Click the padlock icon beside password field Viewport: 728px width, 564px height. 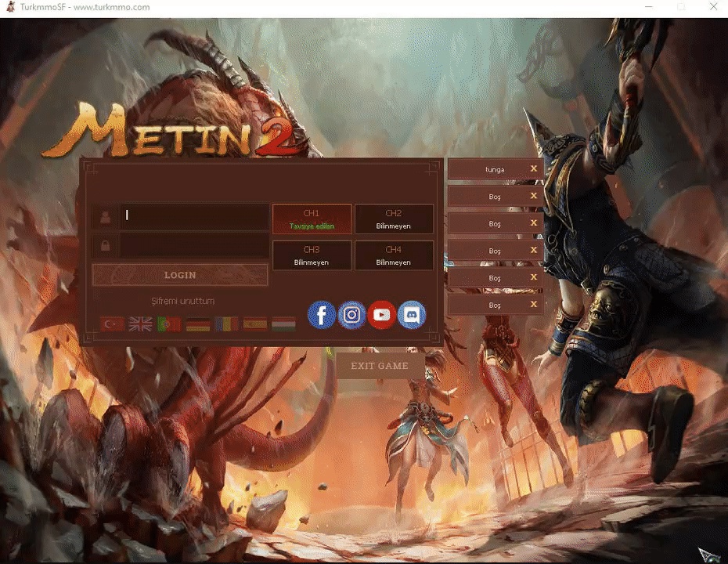click(x=106, y=245)
